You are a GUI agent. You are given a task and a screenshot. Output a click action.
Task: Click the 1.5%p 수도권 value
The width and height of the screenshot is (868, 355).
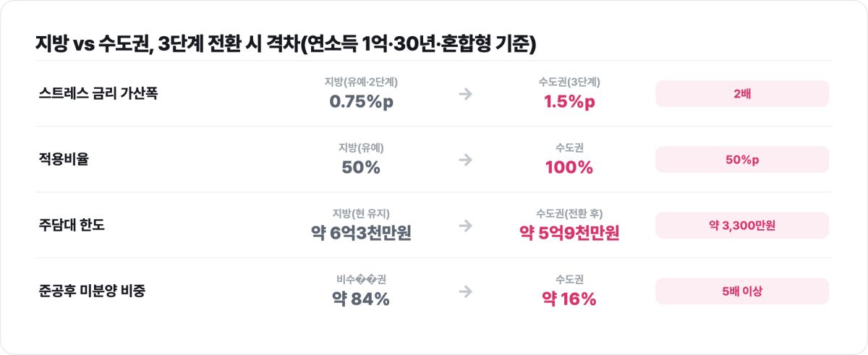[x=569, y=102]
